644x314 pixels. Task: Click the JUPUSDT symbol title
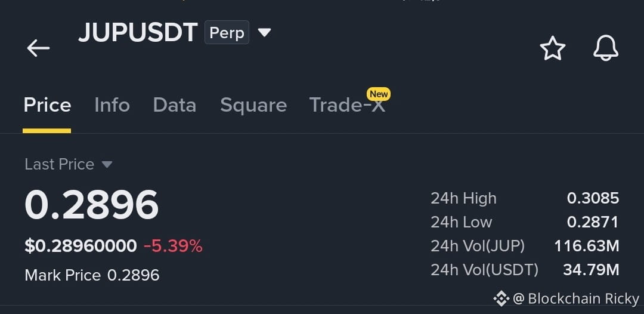pyautogui.click(x=138, y=32)
